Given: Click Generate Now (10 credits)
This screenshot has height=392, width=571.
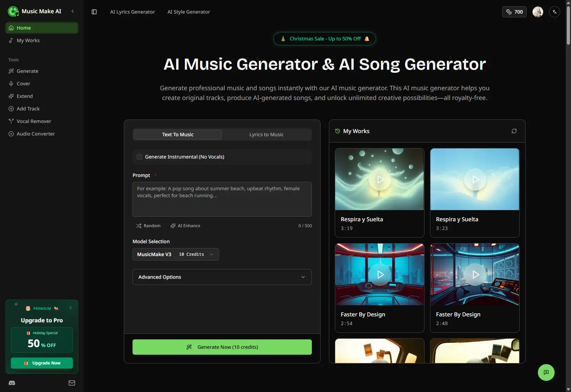Looking at the screenshot, I should point(222,347).
